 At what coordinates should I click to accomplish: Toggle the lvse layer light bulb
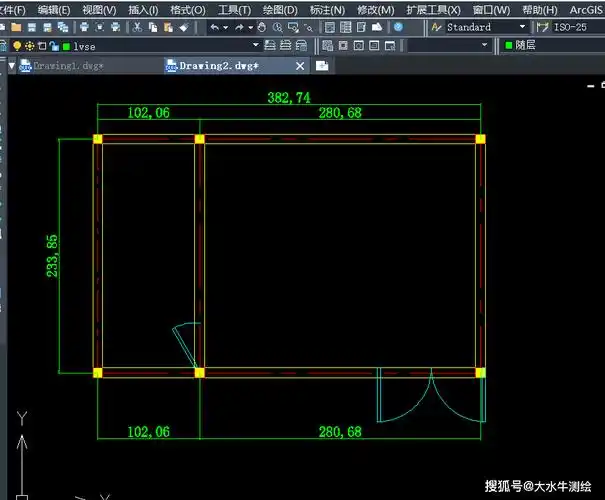[17, 46]
